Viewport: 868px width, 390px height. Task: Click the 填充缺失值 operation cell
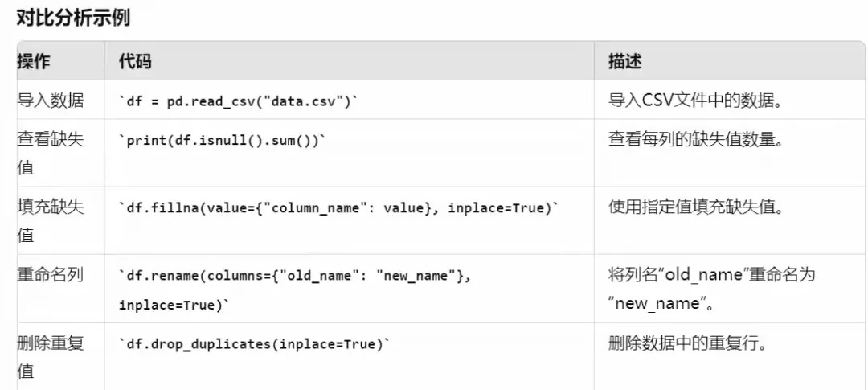click(51, 221)
